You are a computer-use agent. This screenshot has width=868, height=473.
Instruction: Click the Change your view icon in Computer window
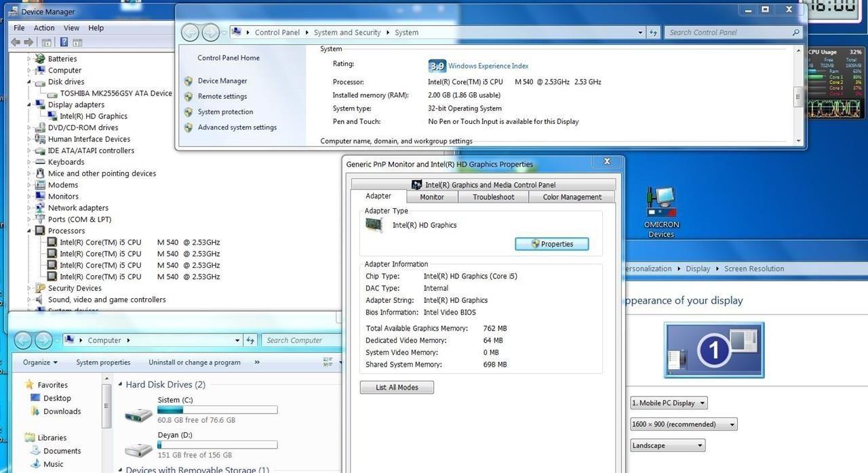pos(328,362)
